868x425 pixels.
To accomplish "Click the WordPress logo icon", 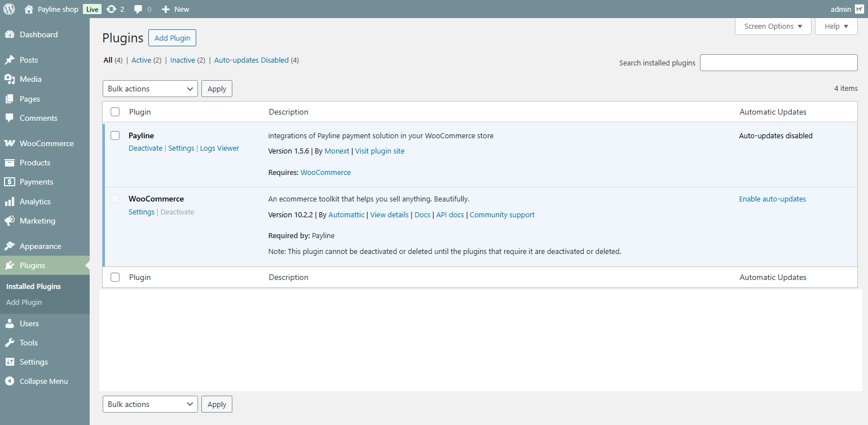I will 9,9.
